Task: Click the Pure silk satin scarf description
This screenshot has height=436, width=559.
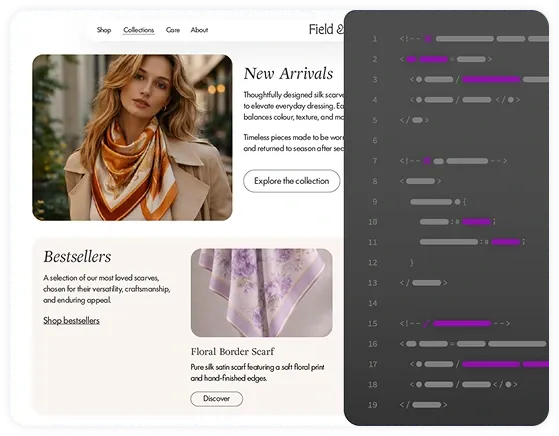Action: [x=257, y=373]
